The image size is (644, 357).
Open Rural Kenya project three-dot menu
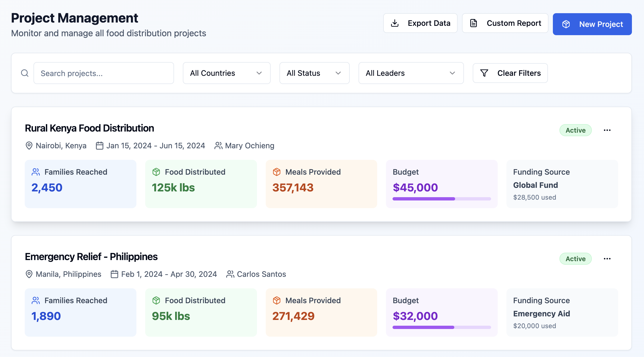pos(607,130)
